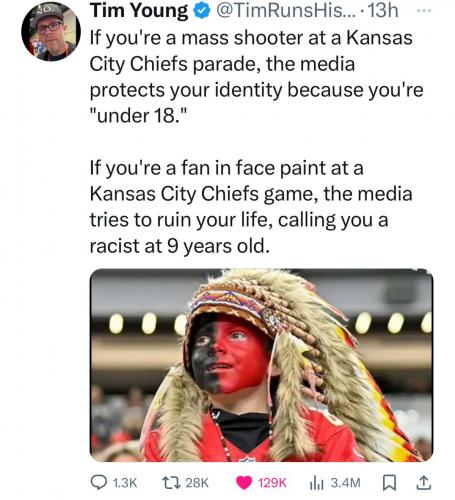Click the 28K repost count
455x500 pixels.
197,483
